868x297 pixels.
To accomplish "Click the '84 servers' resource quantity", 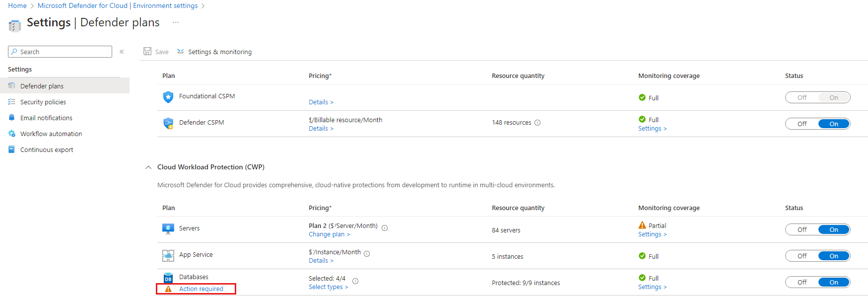I will 506,230.
